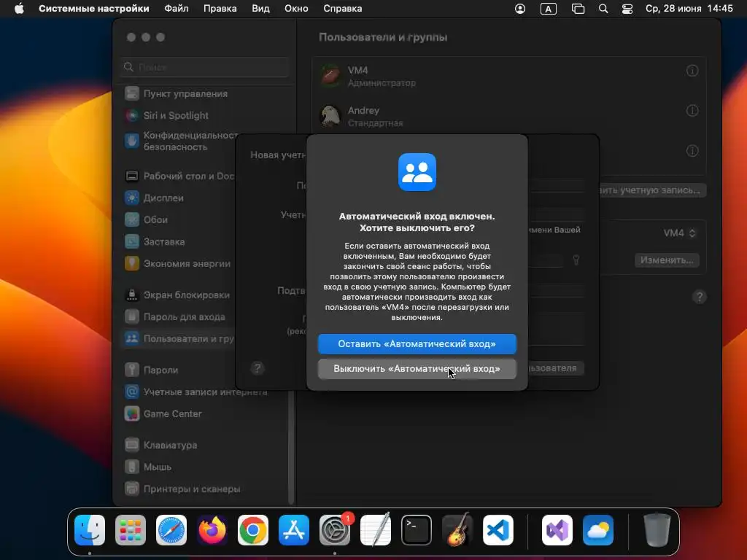The image size is (747, 560).
Task: Open cloud weather app in Dock
Action: pos(598,530)
